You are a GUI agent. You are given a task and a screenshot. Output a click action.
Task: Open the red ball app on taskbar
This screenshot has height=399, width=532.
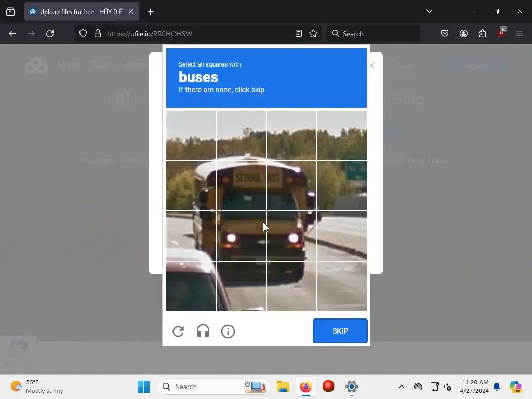point(328,387)
